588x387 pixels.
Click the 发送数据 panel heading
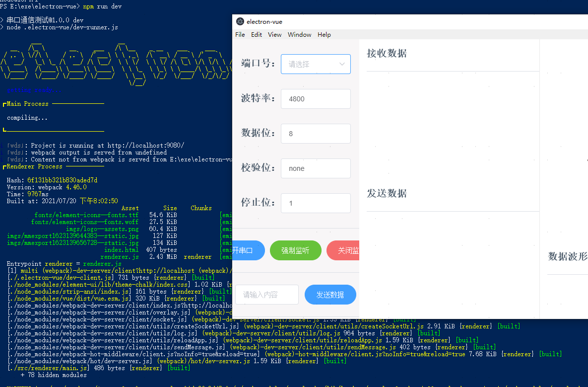387,193
